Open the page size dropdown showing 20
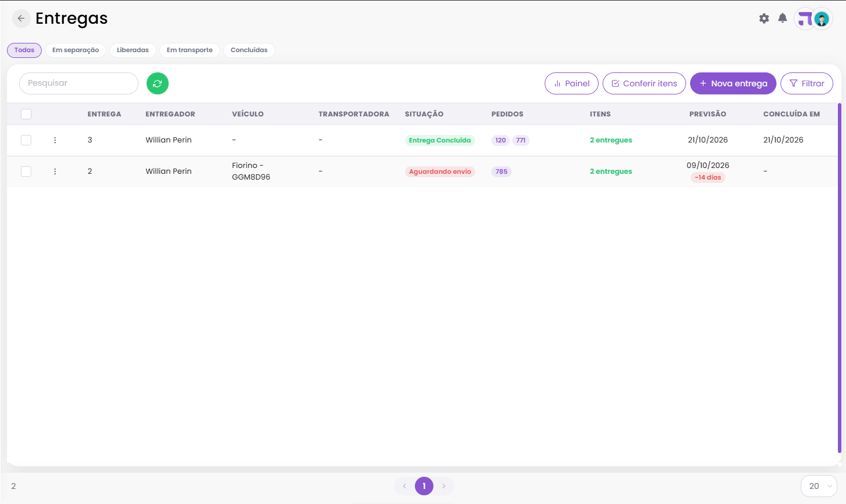Viewport: 846px width, 504px height. [819, 486]
